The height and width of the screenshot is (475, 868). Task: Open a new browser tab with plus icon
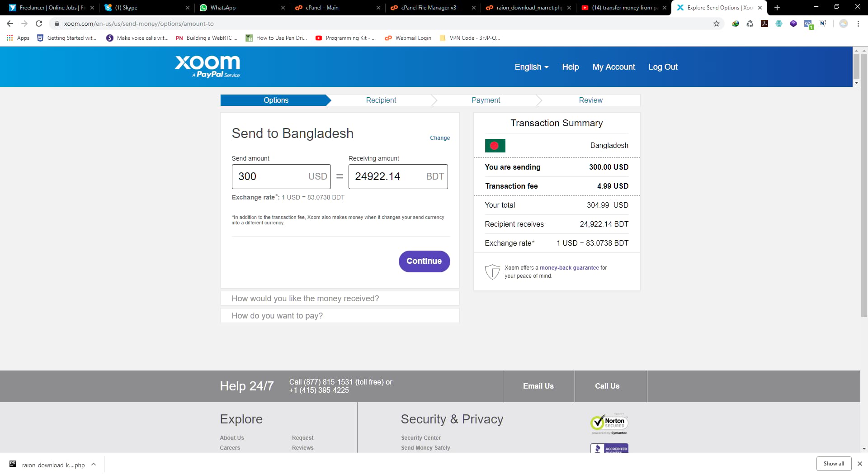777,8
